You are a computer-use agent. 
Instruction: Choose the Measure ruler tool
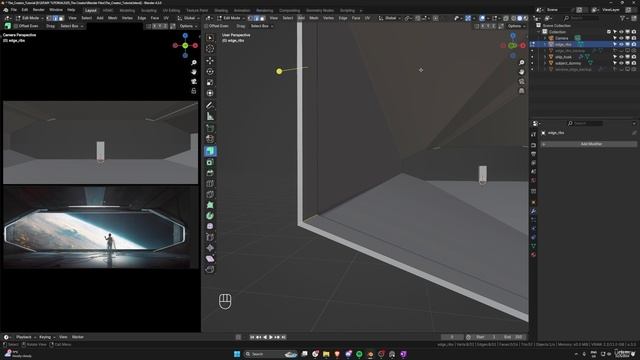(210, 116)
